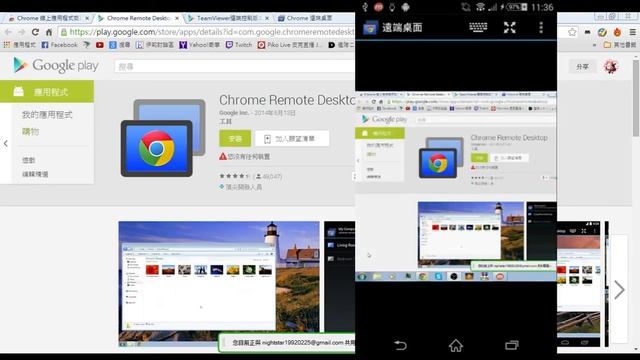Click the user avatar in Play Store

pyautogui.click(x=611, y=67)
